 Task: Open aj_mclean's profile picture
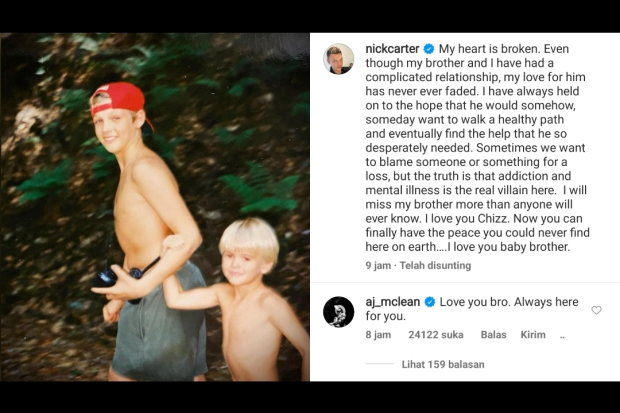(338, 311)
